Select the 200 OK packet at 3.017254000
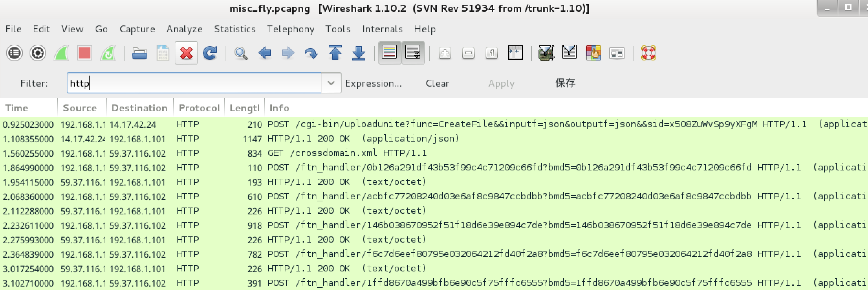 pos(434,268)
